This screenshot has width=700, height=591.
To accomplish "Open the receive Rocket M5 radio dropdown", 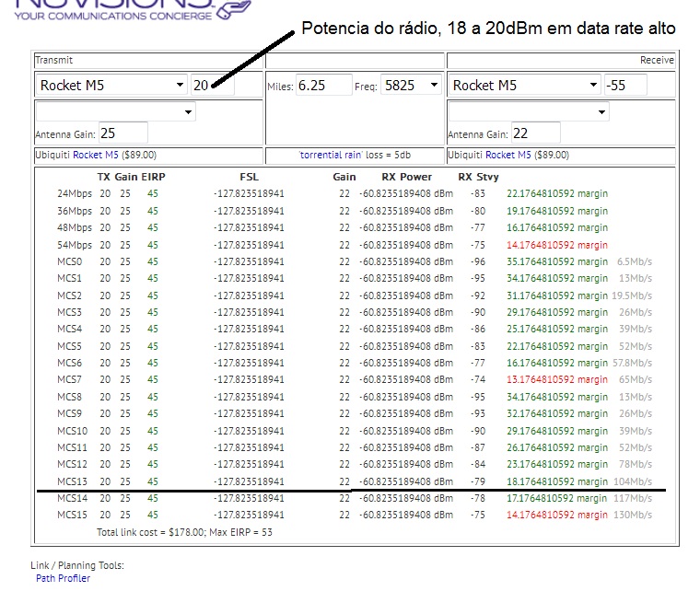I will [x=524, y=85].
